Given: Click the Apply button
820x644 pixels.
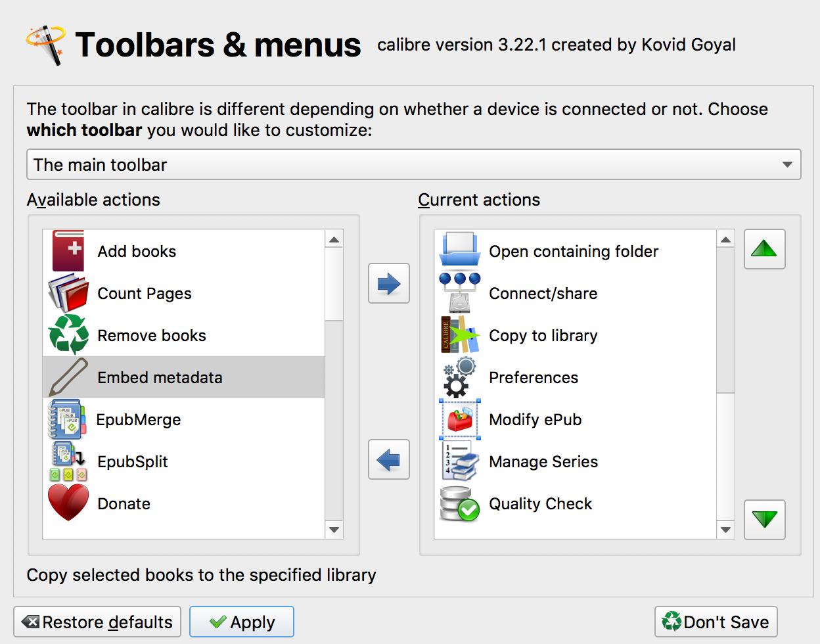Looking at the screenshot, I should click(x=242, y=622).
